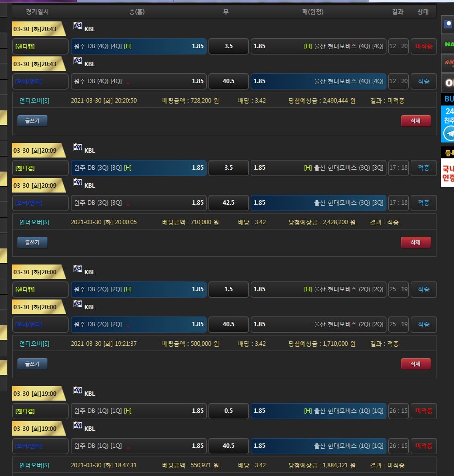Delete the 500,000 원 bet with 삭제

[416, 364]
